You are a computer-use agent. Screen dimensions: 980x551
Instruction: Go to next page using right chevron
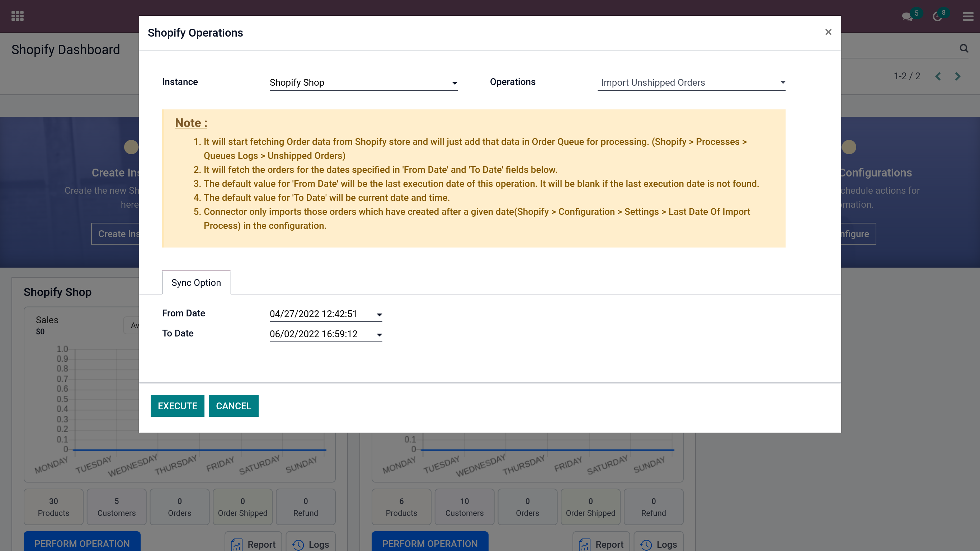pyautogui.click(x=957, y=76)
